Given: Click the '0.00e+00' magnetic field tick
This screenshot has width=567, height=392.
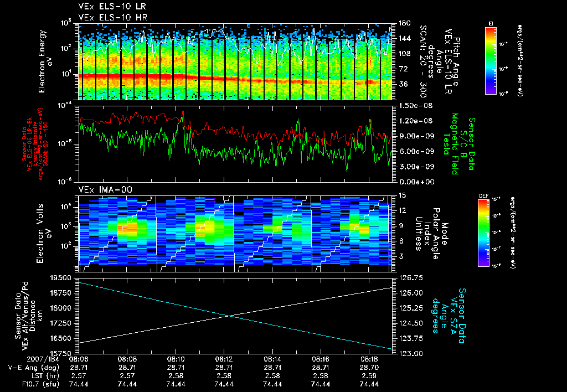Looking at the screenshot, I should 416,182.
